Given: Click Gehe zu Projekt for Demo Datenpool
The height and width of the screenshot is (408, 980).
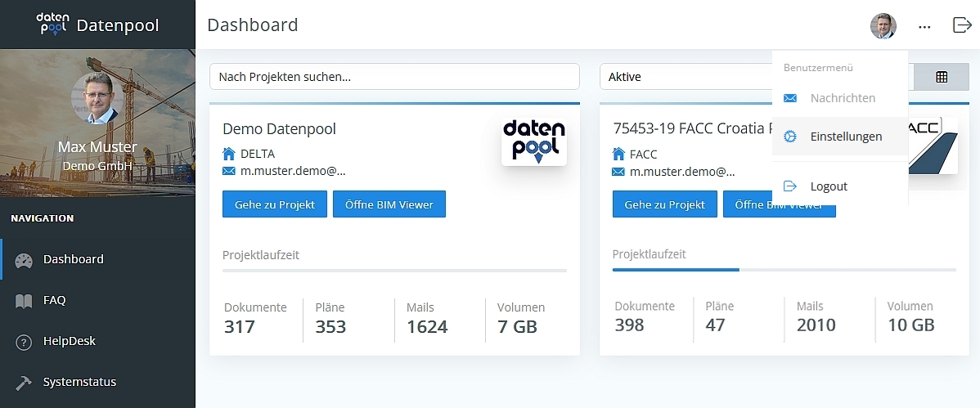Looking at the screenshot, I should coord(274,204).
